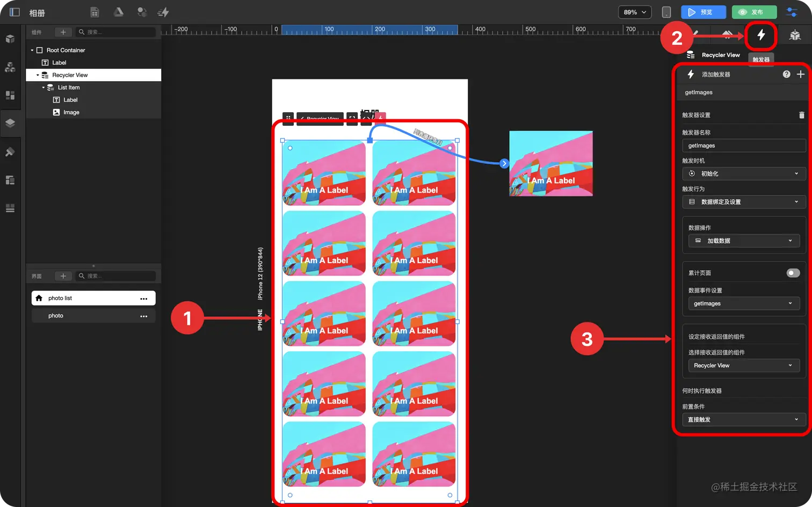Open the fast lightning actions icon in top toolbar

click(163, 12)
